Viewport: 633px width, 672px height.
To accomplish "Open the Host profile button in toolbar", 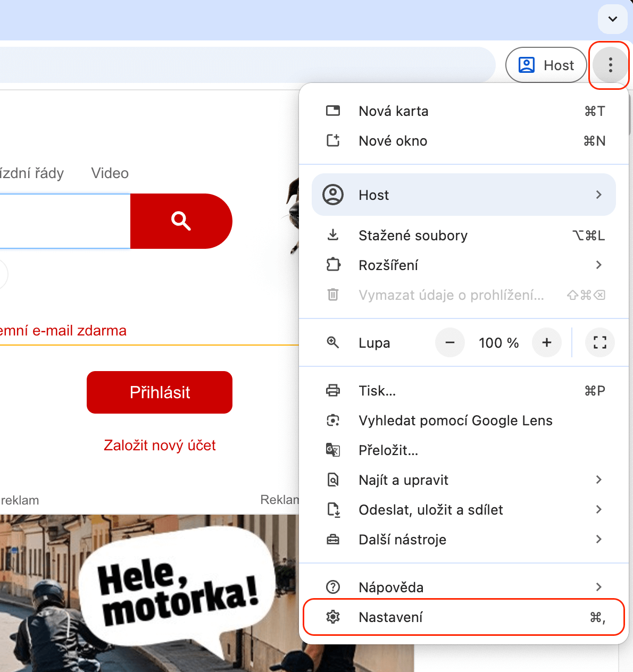I will [x=546, y=65].
